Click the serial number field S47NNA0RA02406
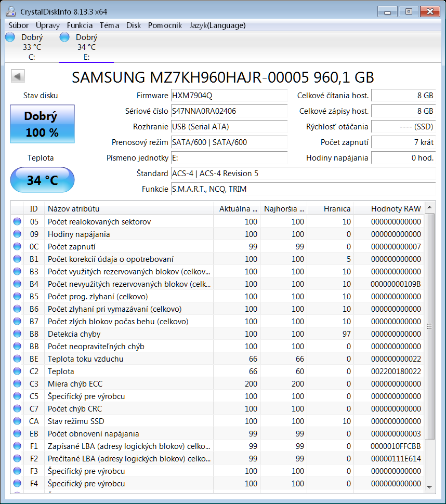Image resolution: width=446 pixels, height=504 pixels. point(229,111)
